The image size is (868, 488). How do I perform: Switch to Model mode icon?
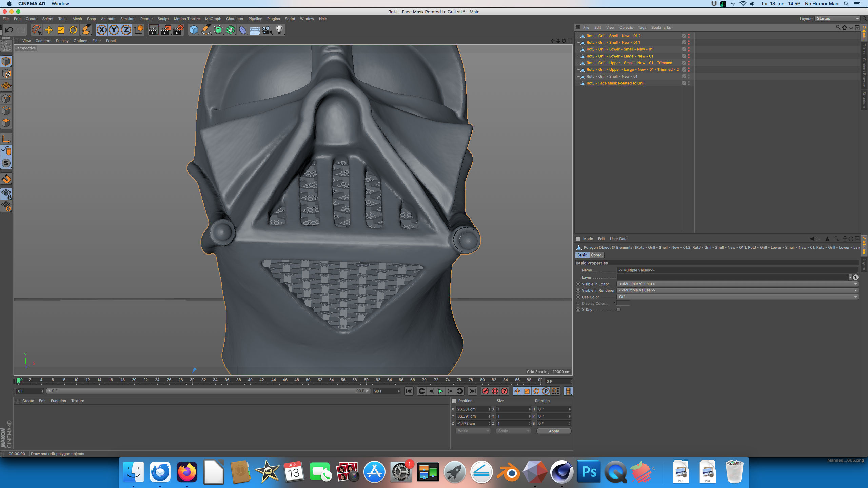click(6, 61)
